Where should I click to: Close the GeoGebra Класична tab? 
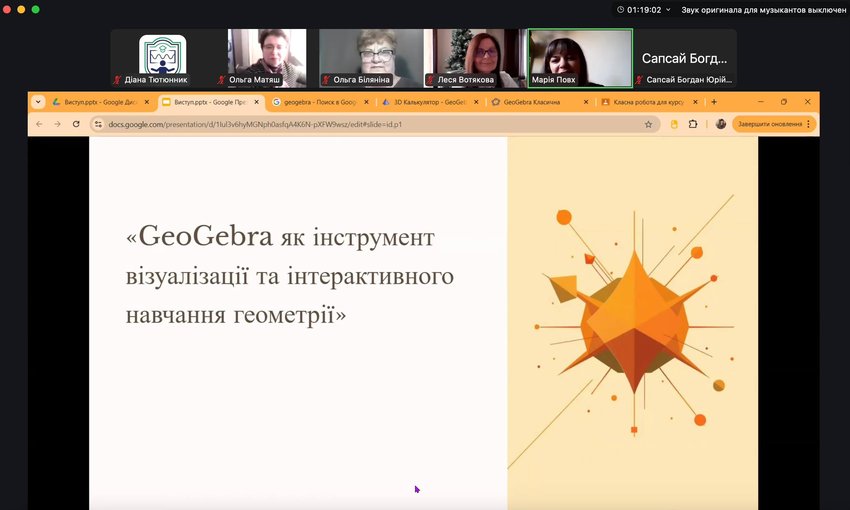(x=585, y=102)
